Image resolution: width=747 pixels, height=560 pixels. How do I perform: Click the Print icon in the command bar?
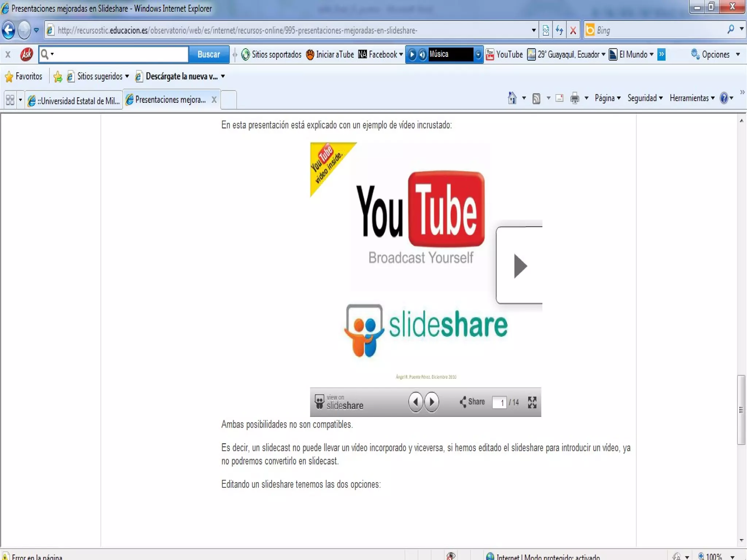574,98
